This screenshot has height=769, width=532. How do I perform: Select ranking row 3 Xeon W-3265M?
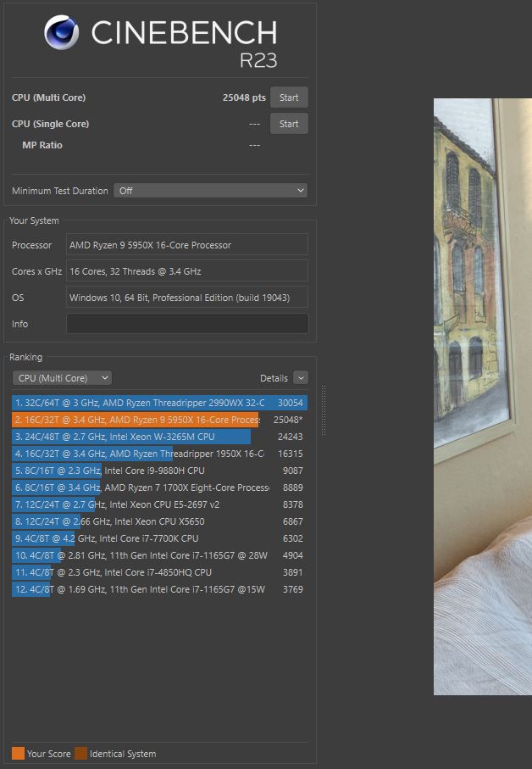(x=160, y=437)
